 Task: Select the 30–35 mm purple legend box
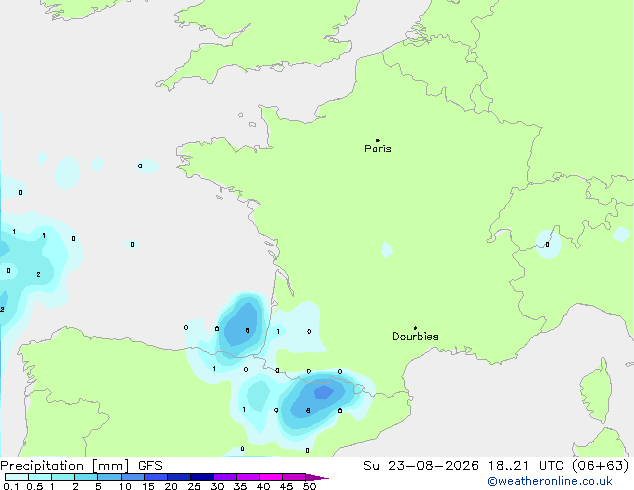(225, 477)
